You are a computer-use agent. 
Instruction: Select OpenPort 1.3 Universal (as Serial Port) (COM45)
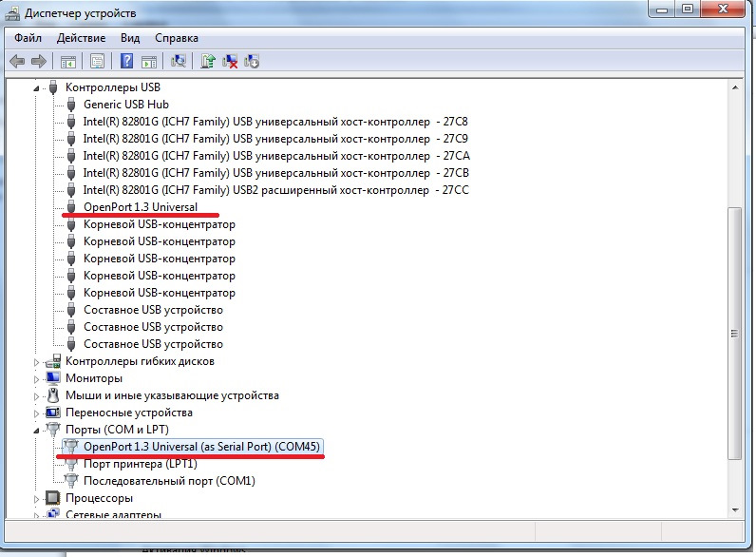[x=201, y=447]
